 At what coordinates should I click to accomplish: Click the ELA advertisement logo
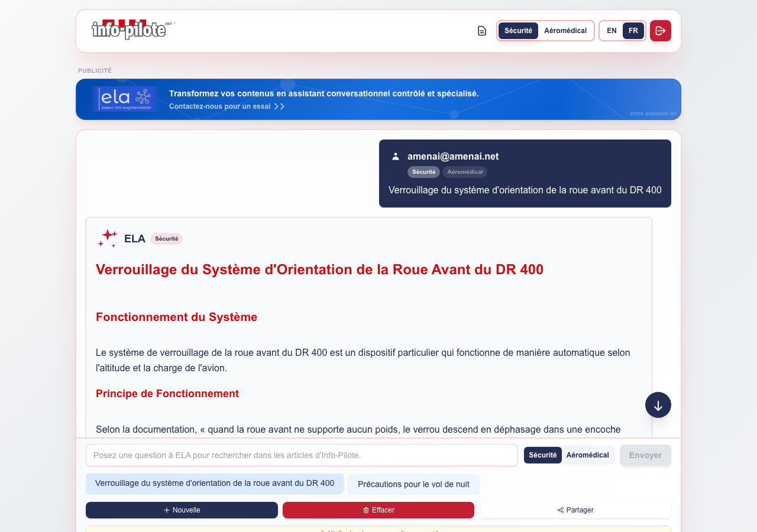click(x=125, y=99)
